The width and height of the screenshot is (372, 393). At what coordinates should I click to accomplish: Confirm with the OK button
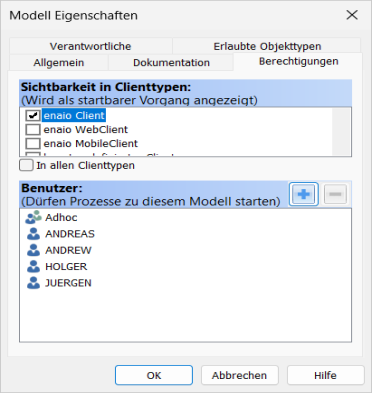[x=154, y=375]
